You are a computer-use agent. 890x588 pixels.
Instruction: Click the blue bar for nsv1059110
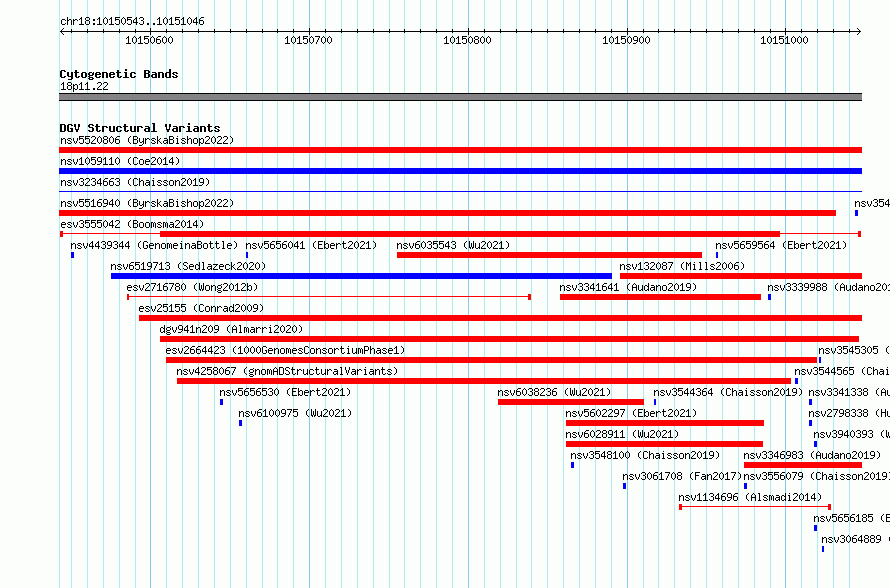click(x=460, y=171)
